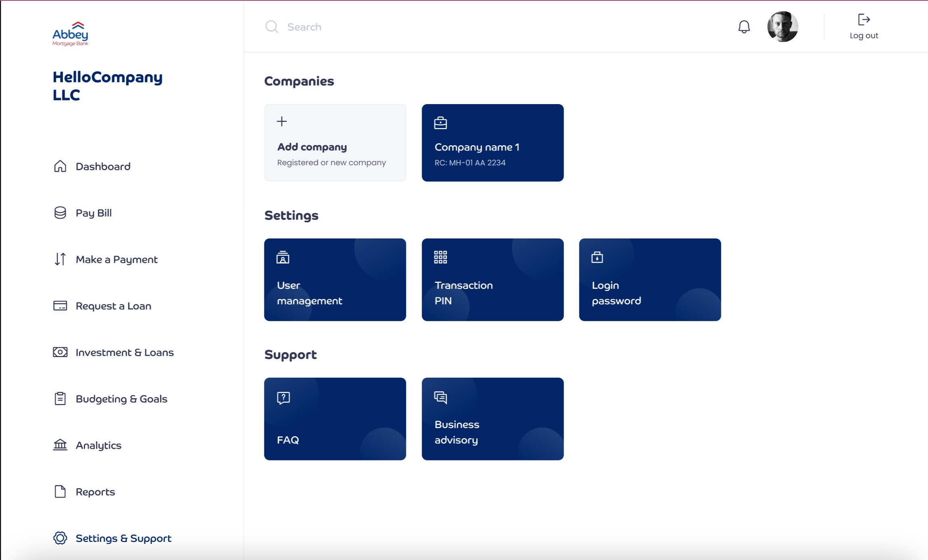Go to Make a Payment
This screenshot has width=928, height=560.
click(x=116, y=259)
